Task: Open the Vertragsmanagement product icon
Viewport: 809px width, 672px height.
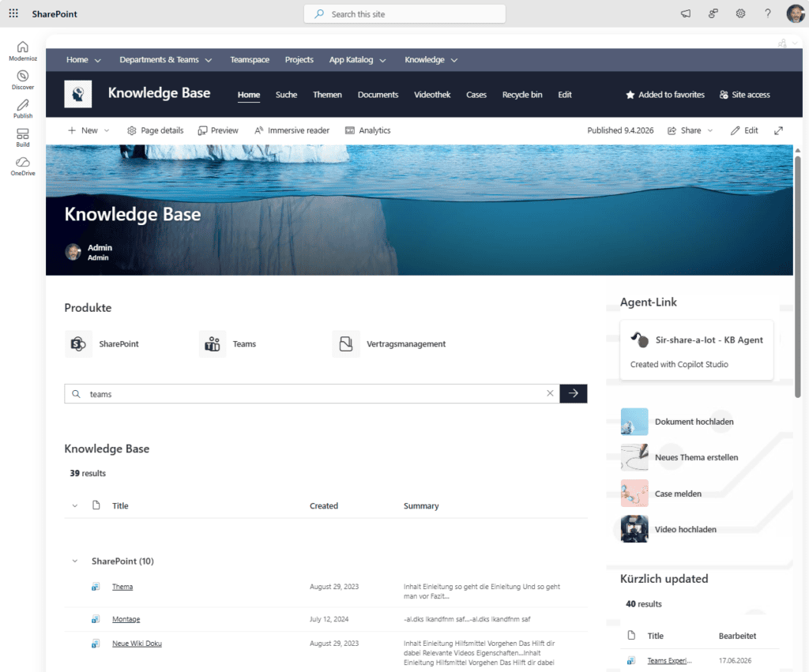Action: tap(346, 344)
